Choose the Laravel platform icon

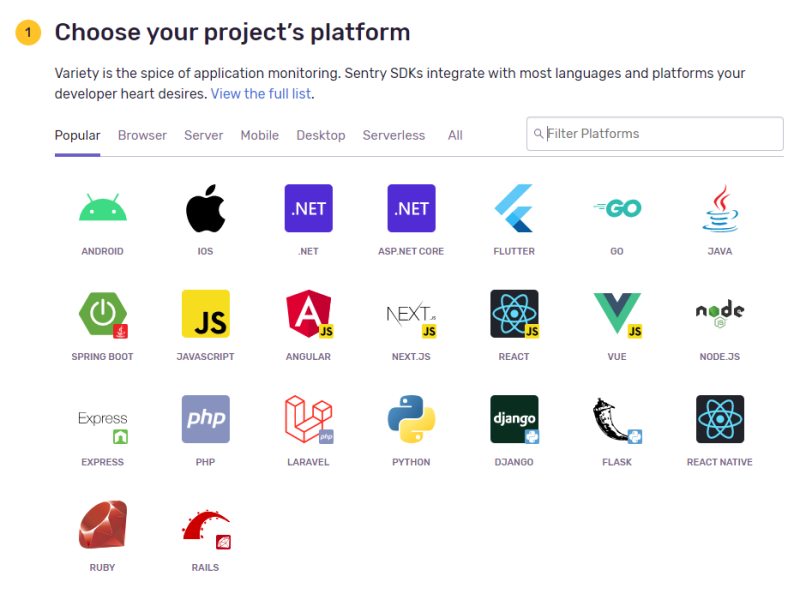308,419
